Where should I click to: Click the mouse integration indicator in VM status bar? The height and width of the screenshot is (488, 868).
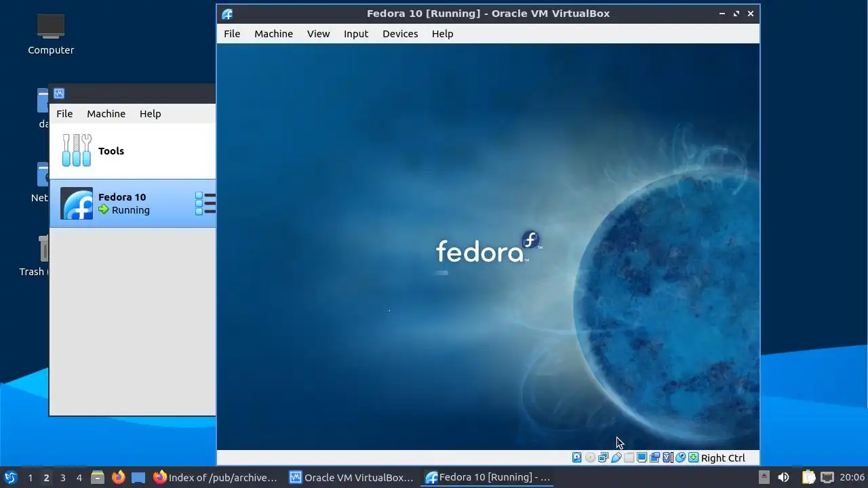[680, 457]
